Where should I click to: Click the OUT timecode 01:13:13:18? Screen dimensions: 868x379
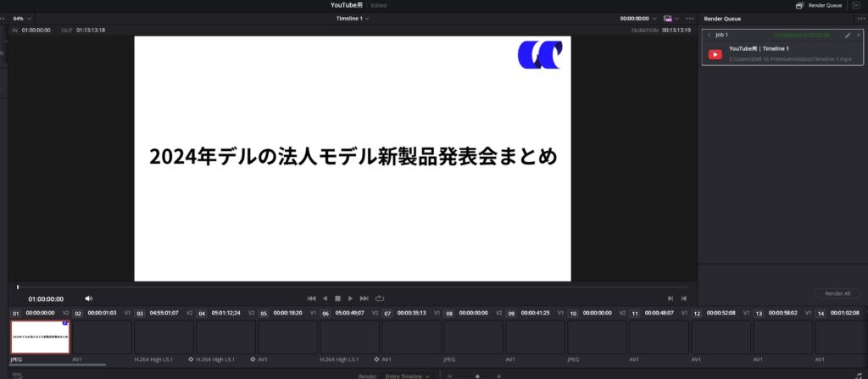click(91, 31)
